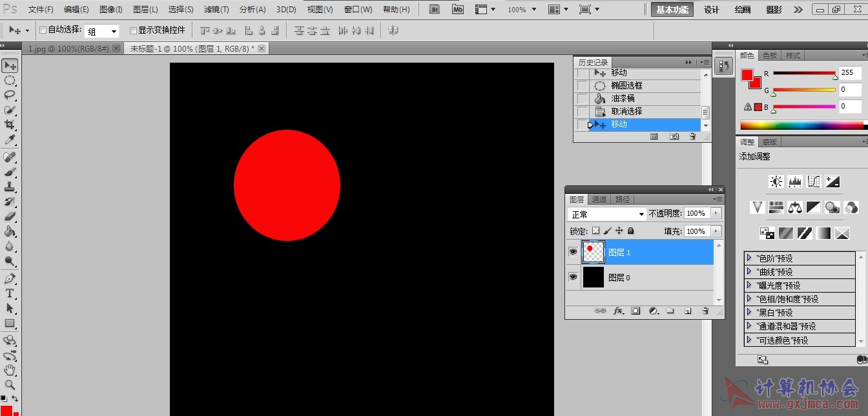Launch Bridge with the Br icon
The width and height of the screenshot is (868, 416).
[435, 10]
